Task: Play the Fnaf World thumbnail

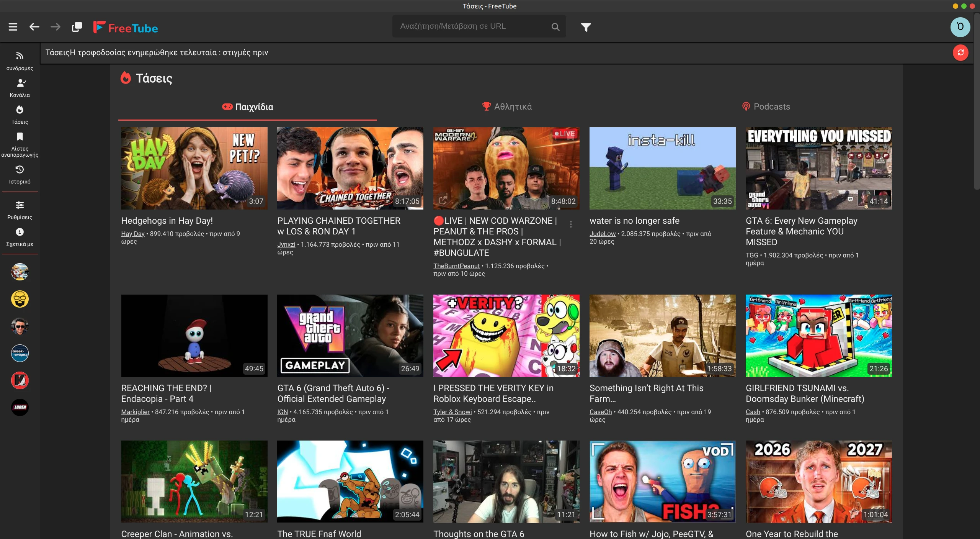Action: pos(350,482)
